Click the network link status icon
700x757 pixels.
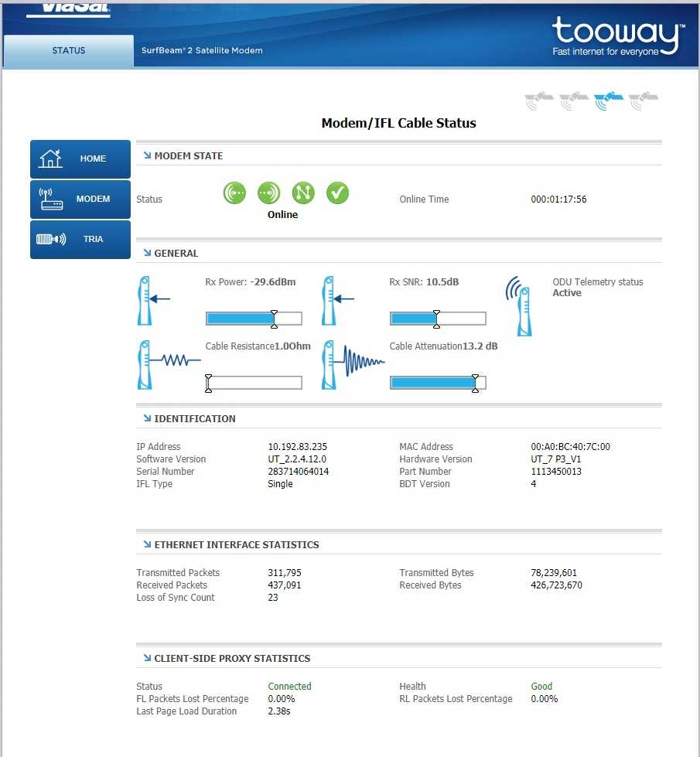click(x=303, y=193)
